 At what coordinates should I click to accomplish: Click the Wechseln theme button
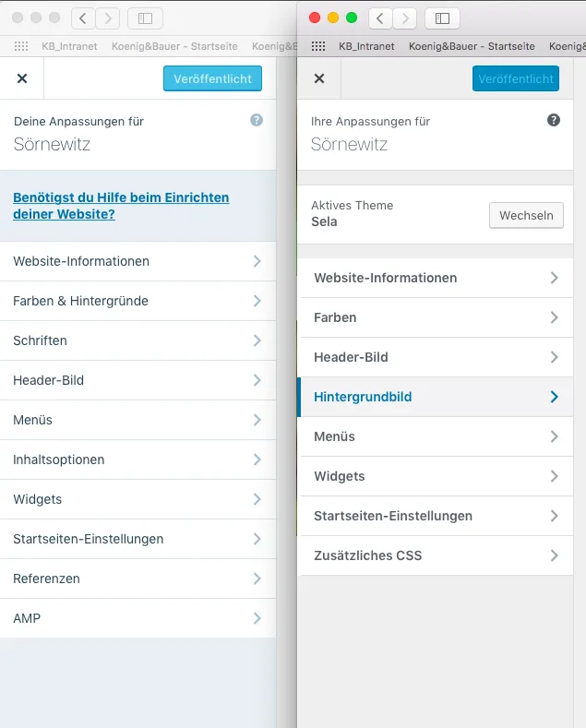point(526,215)
